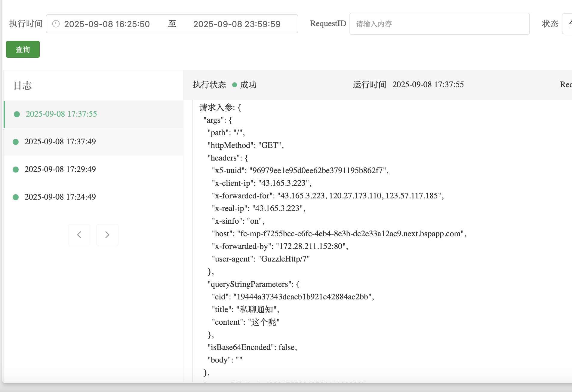
Task: Go to previous log page arrow
Action: (x=79, y=235)
